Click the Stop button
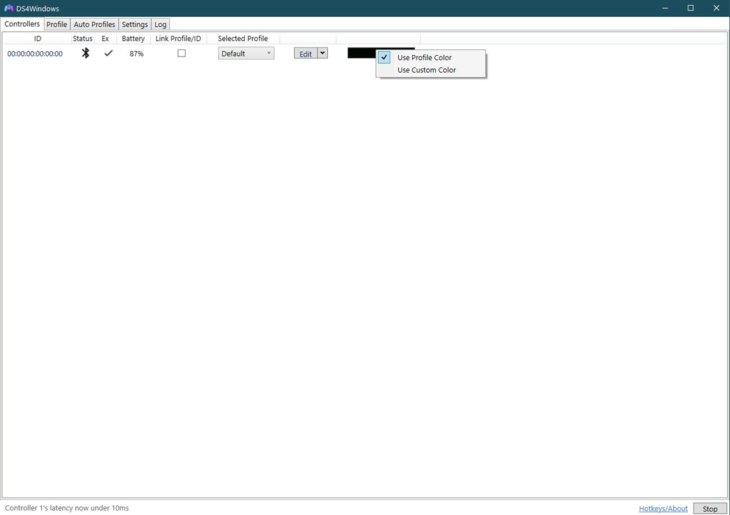The image size is (730, 515). coord(710,508)
